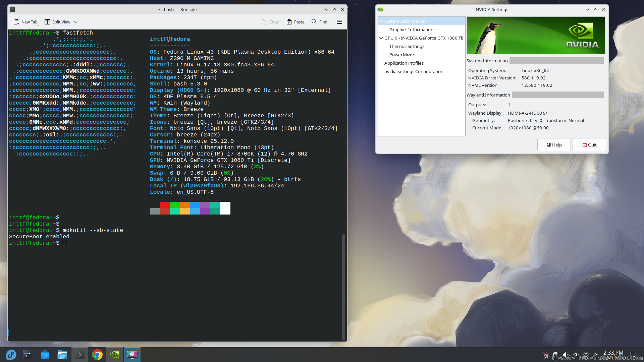Click the 'mokutil --sb-state' command text
This screenshot has height=362, width=644.
pos(93,230)
